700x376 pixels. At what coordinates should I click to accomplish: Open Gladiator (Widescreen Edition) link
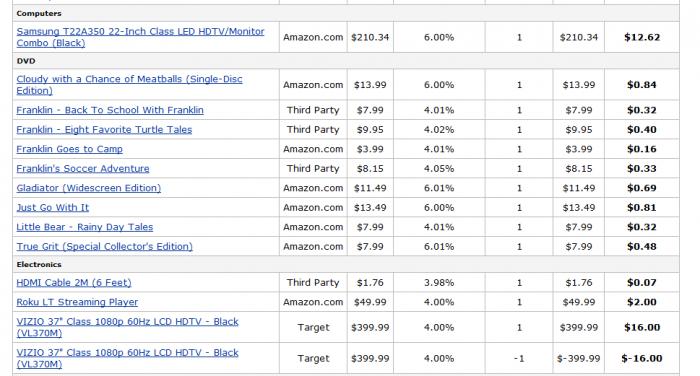(88, 188)
